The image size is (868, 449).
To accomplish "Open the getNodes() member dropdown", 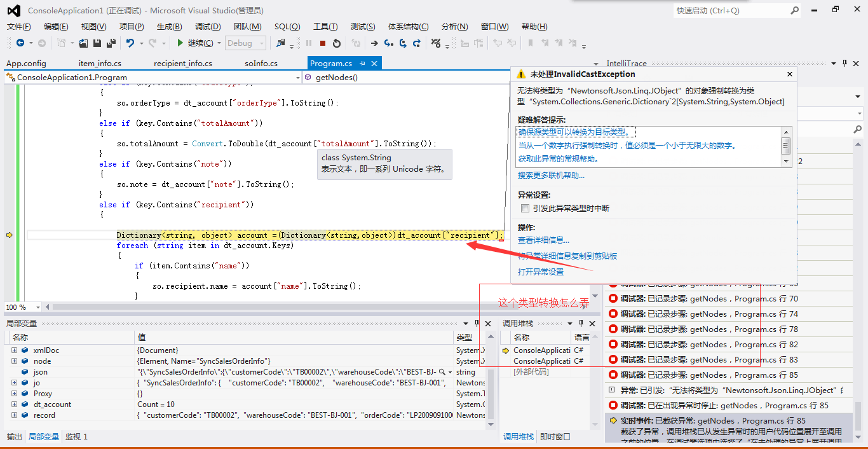I will click(x=407, y=78).
